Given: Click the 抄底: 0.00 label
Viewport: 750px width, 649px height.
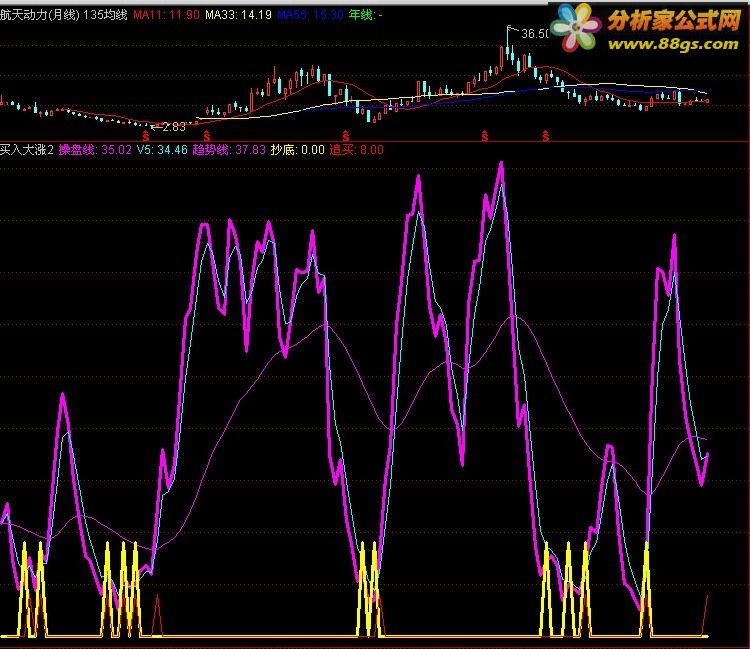Looking at the screenshot, I should pyautogui.click(x=298, y=150).
